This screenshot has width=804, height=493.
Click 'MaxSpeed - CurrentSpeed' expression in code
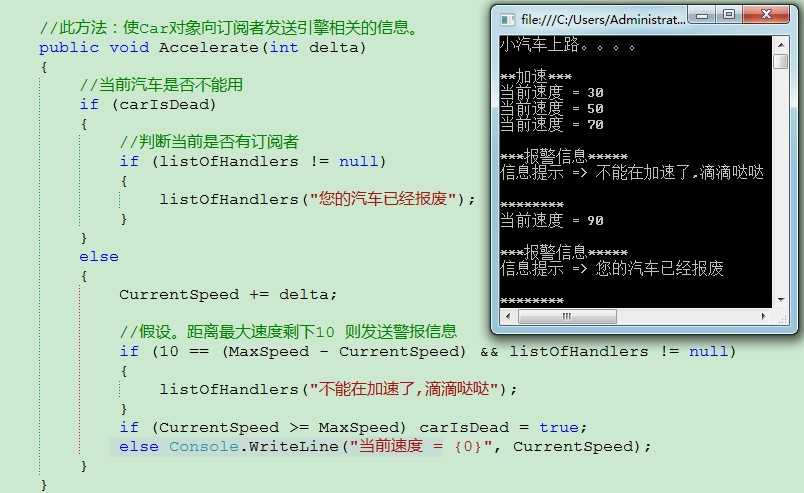346,351
